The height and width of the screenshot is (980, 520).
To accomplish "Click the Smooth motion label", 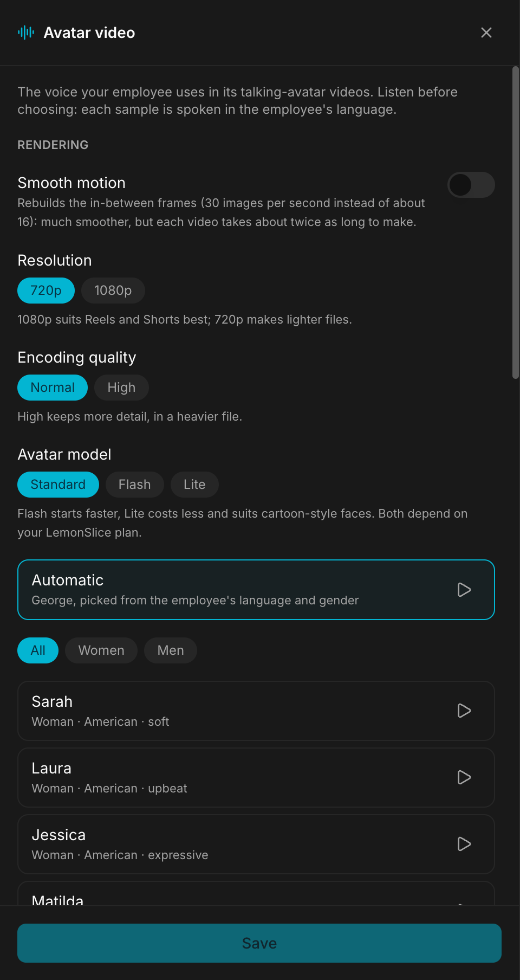I will point(71,183).
